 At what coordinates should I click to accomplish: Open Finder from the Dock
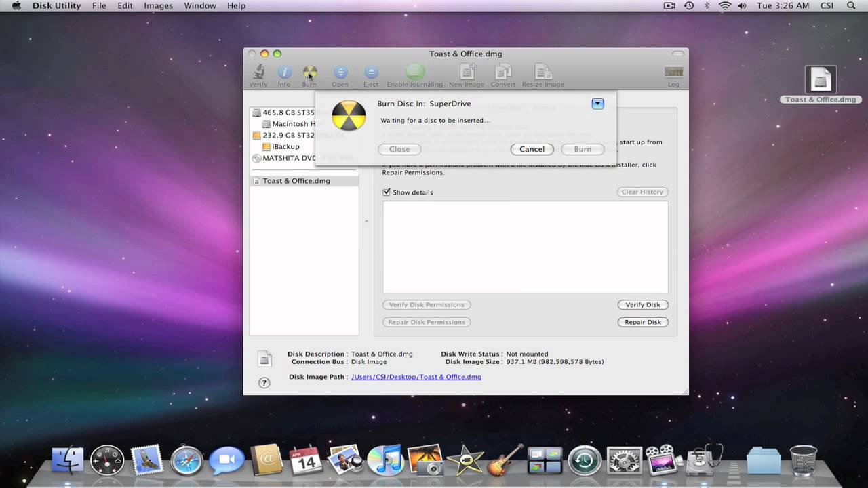tap(68, 460)
